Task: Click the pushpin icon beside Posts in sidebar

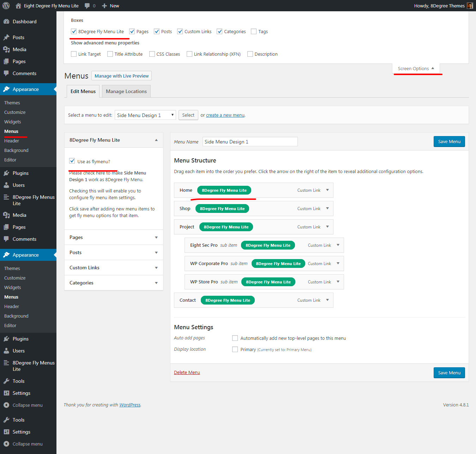Action: tap(6, 37)
